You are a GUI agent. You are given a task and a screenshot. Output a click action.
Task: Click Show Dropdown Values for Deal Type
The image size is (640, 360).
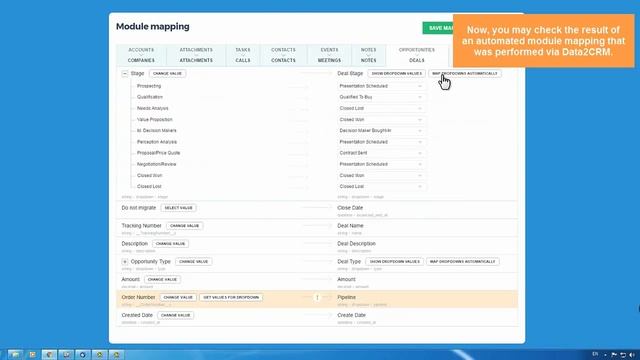(394, 262)
